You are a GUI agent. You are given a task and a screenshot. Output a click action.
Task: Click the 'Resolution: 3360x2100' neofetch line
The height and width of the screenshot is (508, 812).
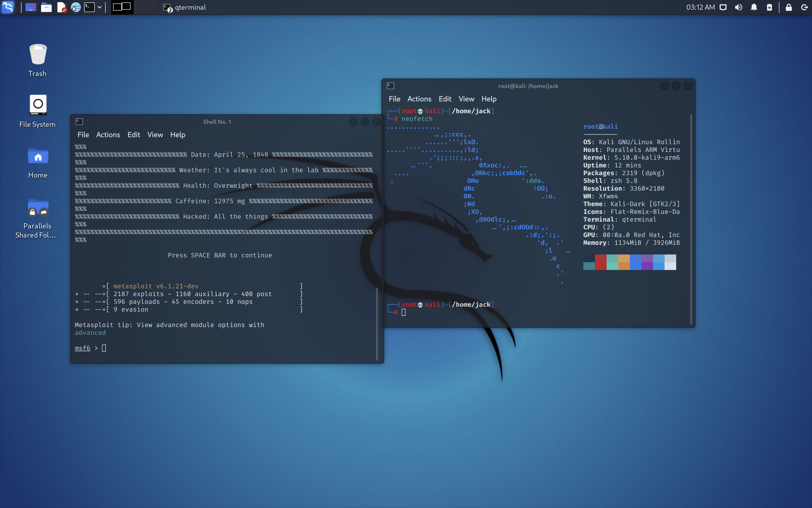coord(623,188)
